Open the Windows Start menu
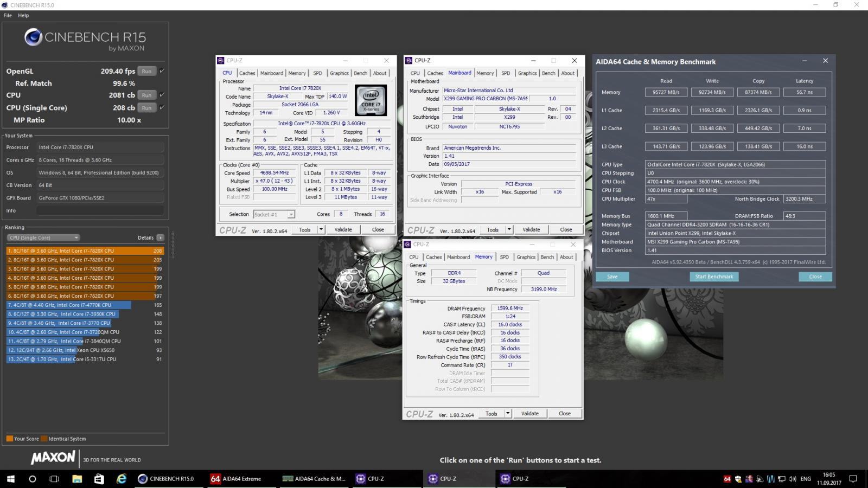The height and width of the screenshot is (488, 868). point(10,479)
